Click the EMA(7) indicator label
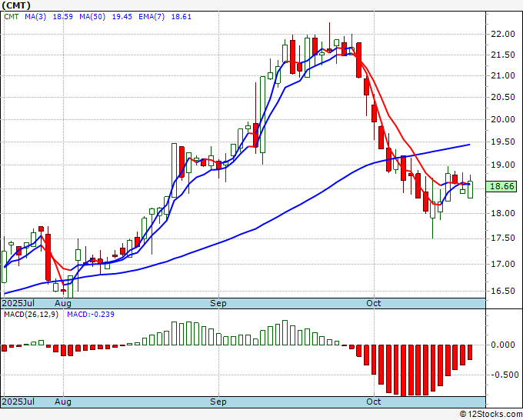The width and height of the screenshot is (523, 420). click(x=152, y=17)
